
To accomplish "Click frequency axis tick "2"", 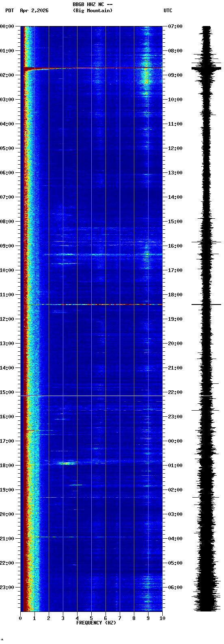I will (49, 618).
